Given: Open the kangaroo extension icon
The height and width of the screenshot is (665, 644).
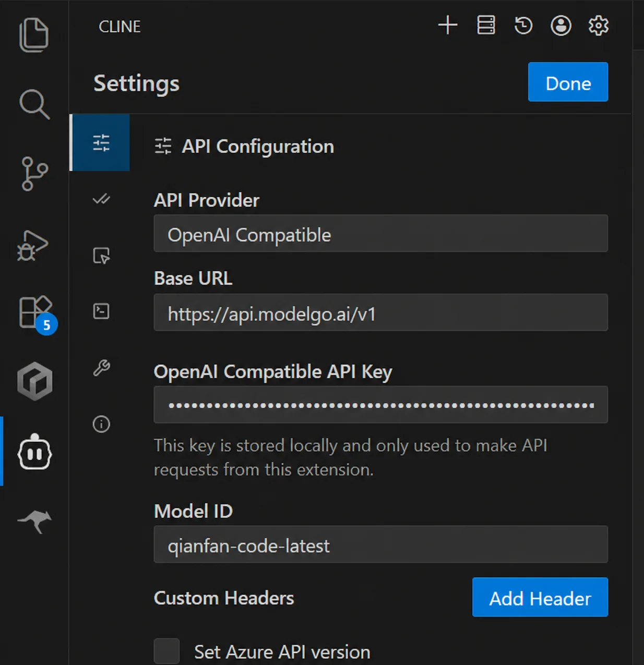Looking at the screenshot, I should pyautogui.click(x=35, y=521).
